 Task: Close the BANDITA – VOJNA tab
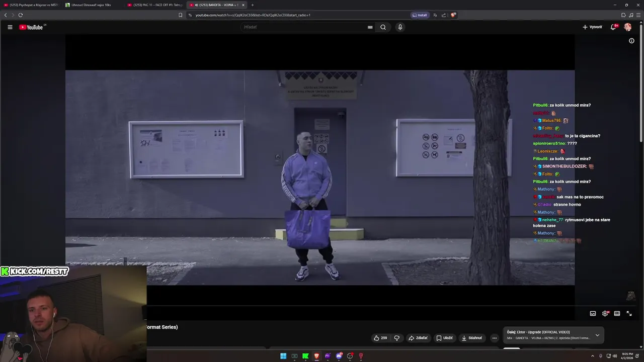pyautogui.click(x=243, y=5)
